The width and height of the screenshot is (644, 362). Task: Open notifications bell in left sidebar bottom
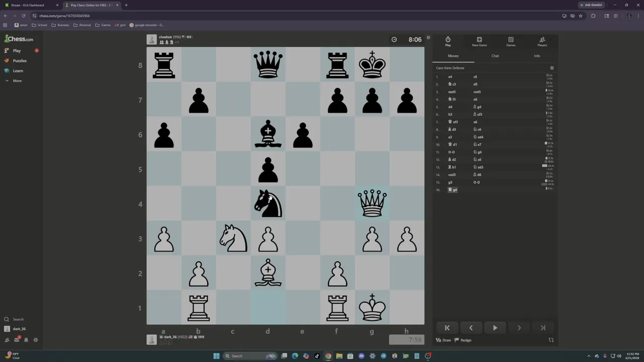pos(26,340)
